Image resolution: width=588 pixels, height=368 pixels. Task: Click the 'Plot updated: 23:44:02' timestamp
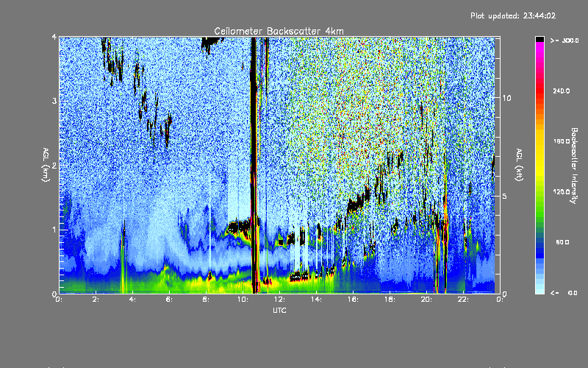[513, 15]
